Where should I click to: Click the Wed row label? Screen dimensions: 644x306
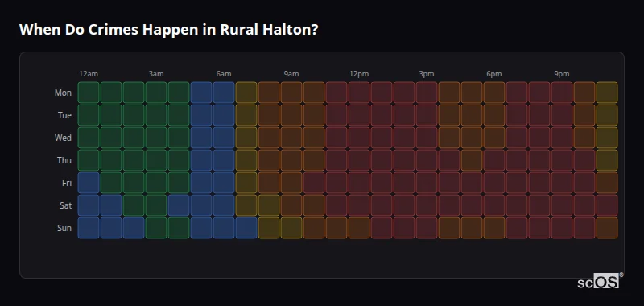click(63, 138)
